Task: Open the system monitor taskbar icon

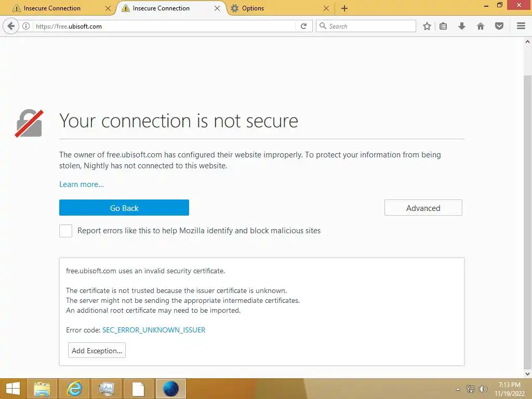Action: [107, 389]
